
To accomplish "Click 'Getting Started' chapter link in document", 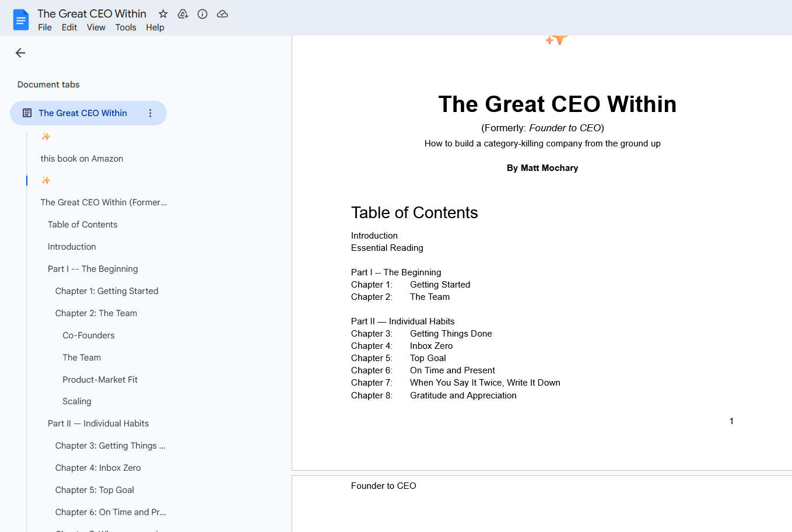I will point(440,285).
